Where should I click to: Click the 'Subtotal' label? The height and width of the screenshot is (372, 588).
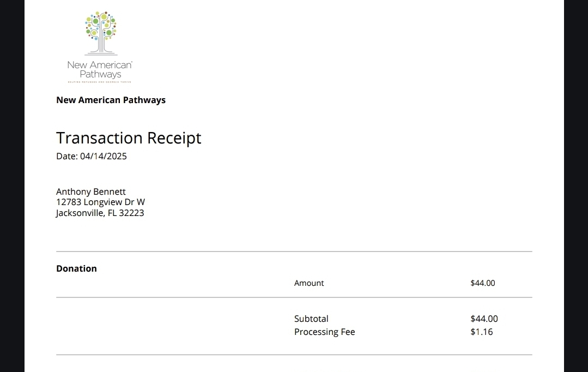pos(311,319)
